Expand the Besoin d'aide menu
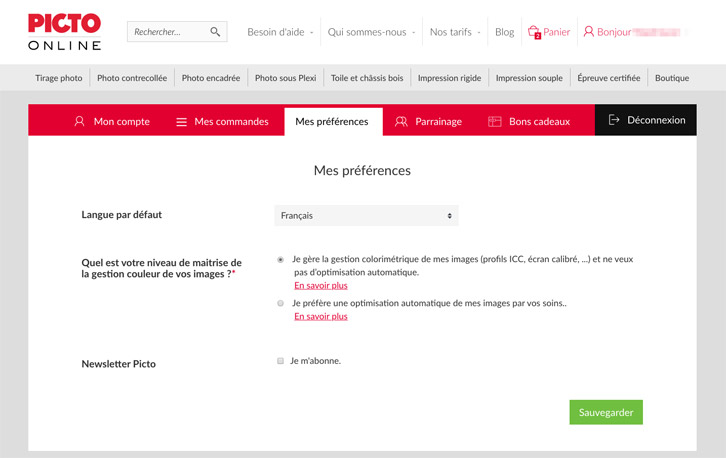 click(280, 32)
